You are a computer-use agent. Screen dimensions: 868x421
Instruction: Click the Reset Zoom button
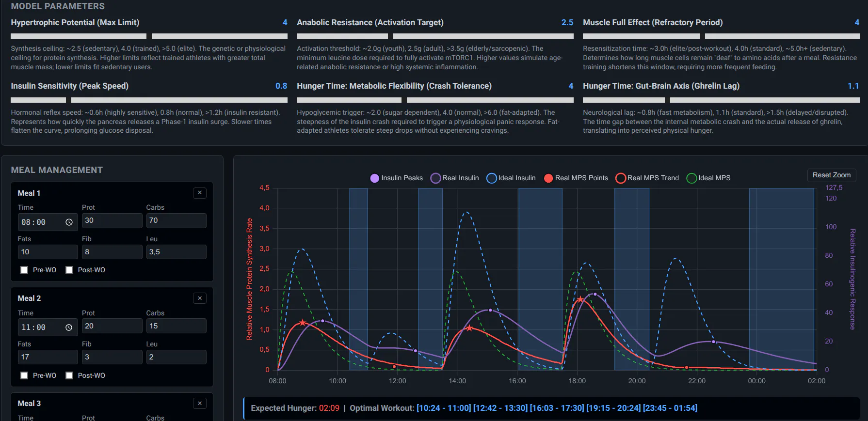[832, 175]
